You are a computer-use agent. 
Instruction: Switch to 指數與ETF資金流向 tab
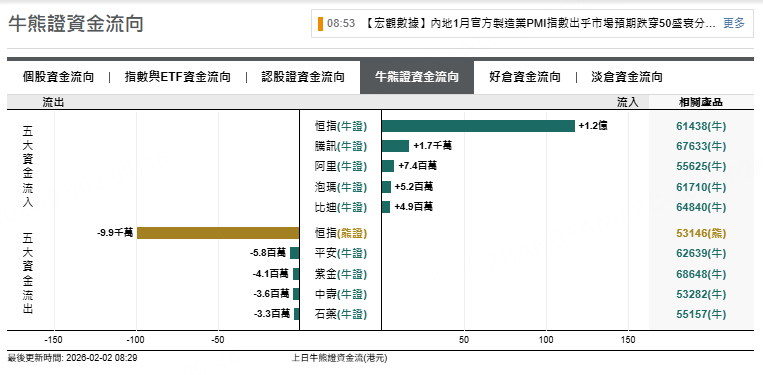click(178, 77)
